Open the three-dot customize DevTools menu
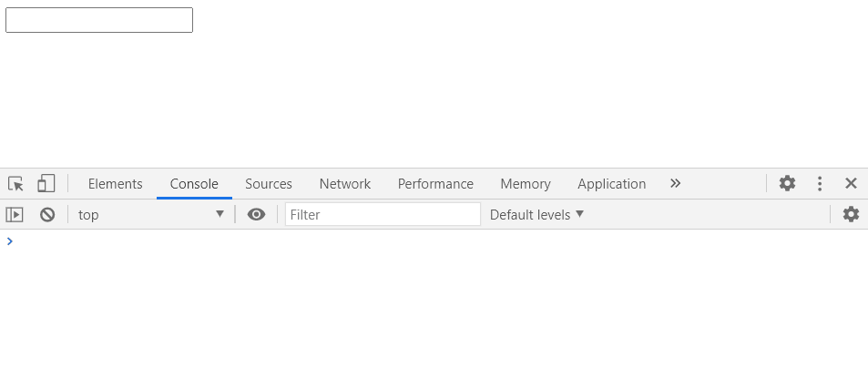This screenshot has height=389, width=868. point(820,184)
